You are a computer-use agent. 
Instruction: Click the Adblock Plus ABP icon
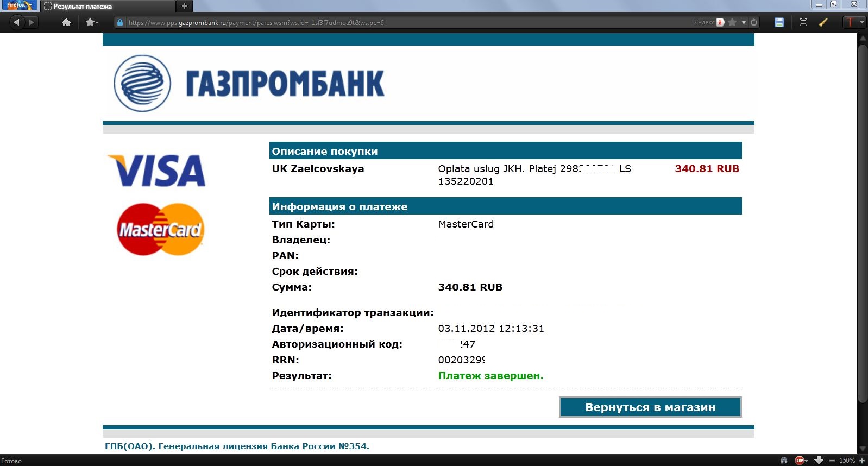(x=799, y=461)
